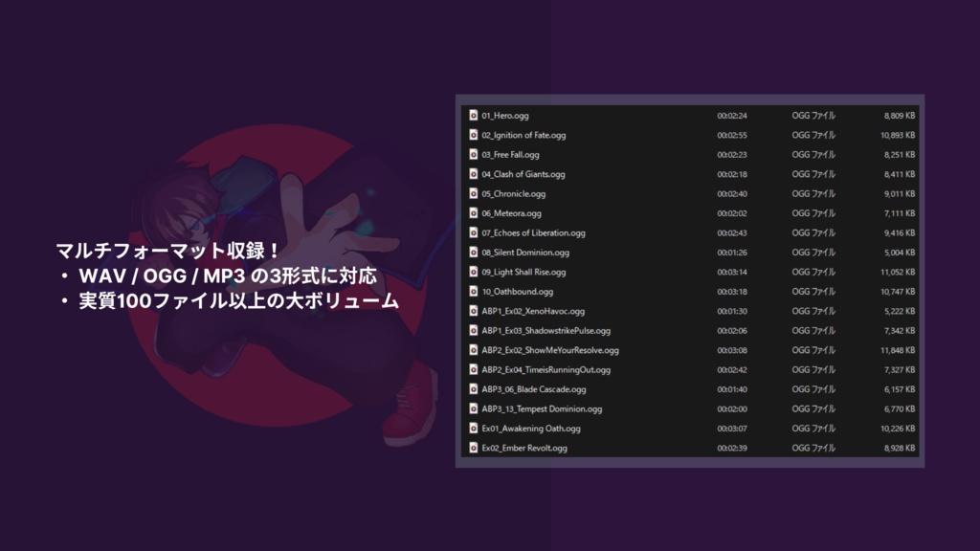The width and height of the screenshot is (980, 551).
Task: Click the file icon beside 03_Free Fall.ogg
Action: click(473, 154)
